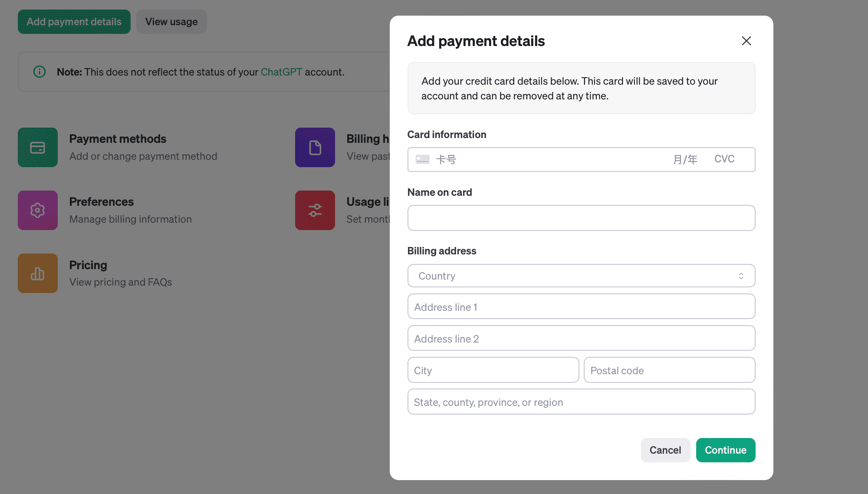Select the Postal code input
The width and height of the screenshot is (868, 494).
point(670,370)
